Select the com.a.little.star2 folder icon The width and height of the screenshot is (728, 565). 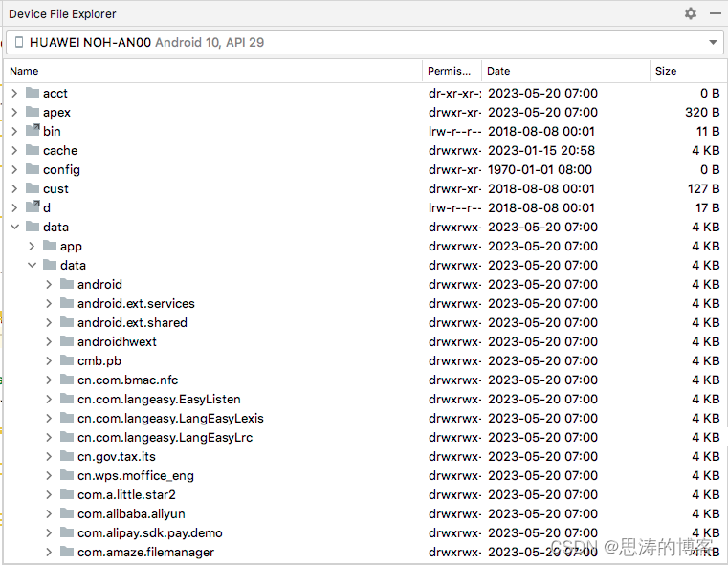pyautogui.click(x=67, y=494)
